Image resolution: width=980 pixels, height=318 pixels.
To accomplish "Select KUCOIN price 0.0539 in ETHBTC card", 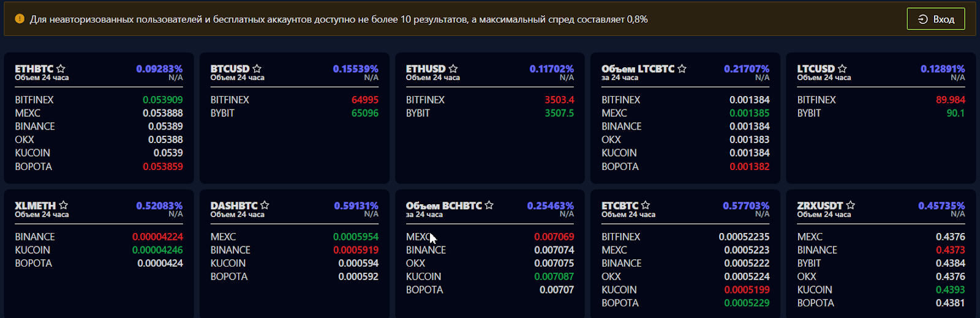I will (168, 153).
